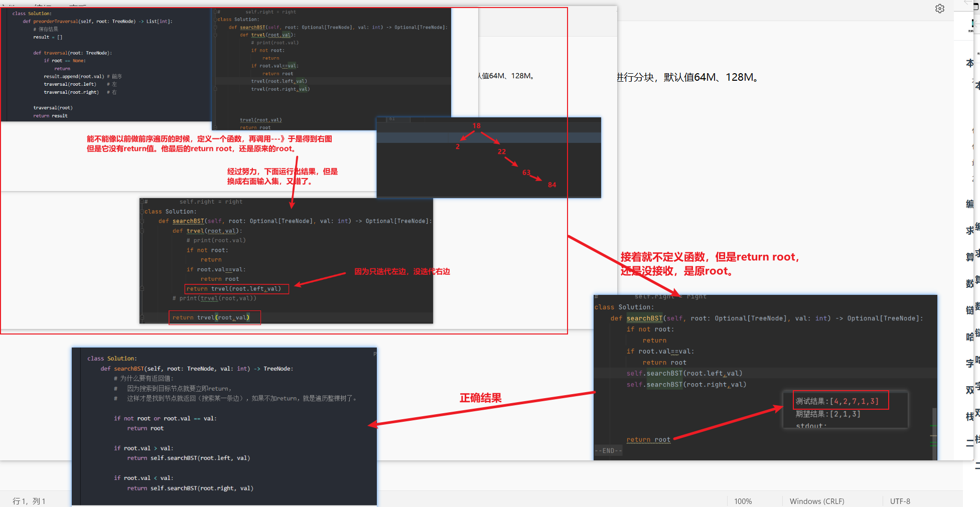980x507 pixels.
Task: Click the "行 1, 列 1" cursor position indicator
Action: point(29,501)
